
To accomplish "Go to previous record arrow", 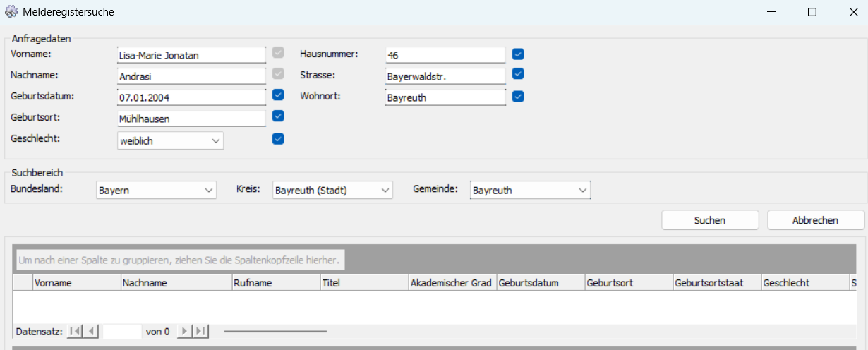I will pyautogui.click(x=91, y=331).
